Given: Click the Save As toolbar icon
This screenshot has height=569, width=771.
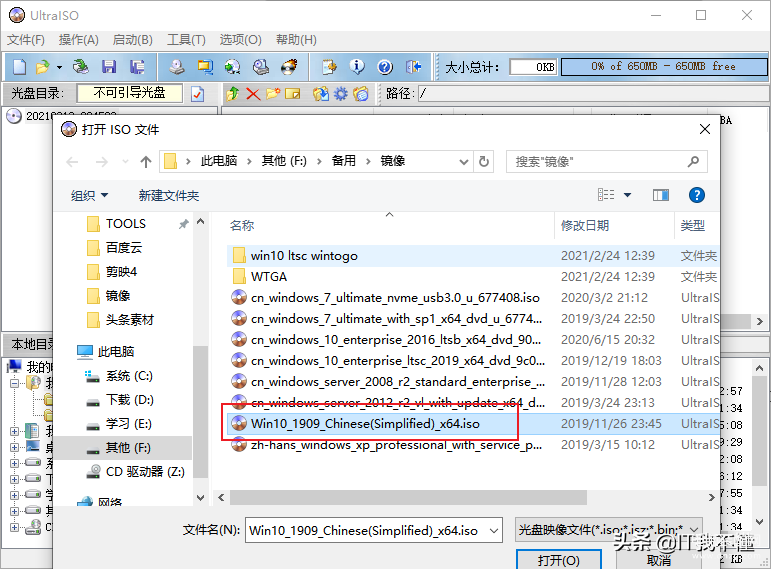Looking at the screenshot, I should (137, 66).
